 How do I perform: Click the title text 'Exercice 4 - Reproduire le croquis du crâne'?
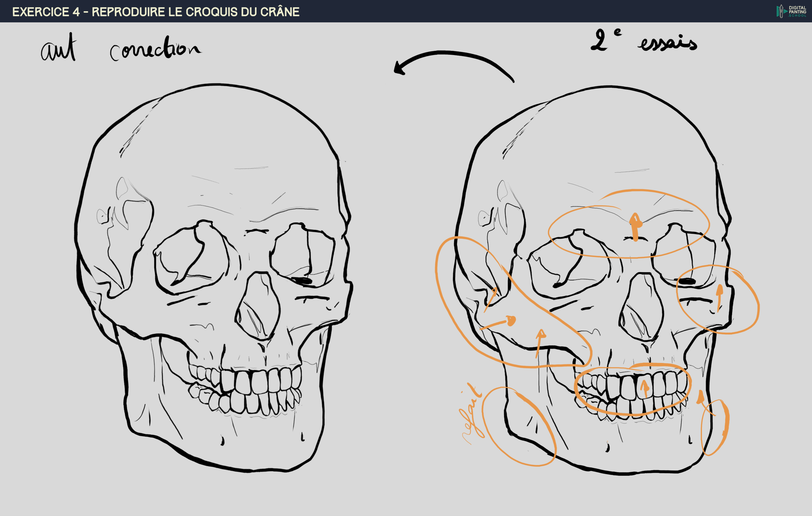pyautogui.click(x=156, y=12)
